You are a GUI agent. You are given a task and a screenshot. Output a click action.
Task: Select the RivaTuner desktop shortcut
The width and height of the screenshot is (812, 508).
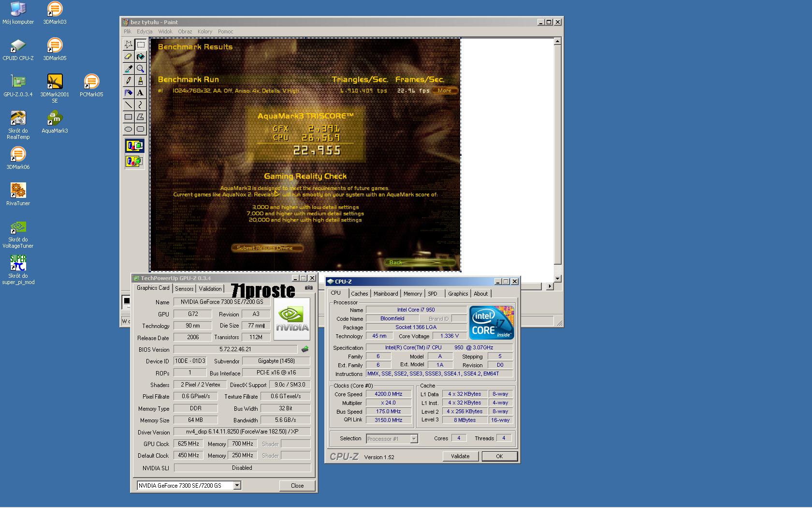[x=18, y=194]
